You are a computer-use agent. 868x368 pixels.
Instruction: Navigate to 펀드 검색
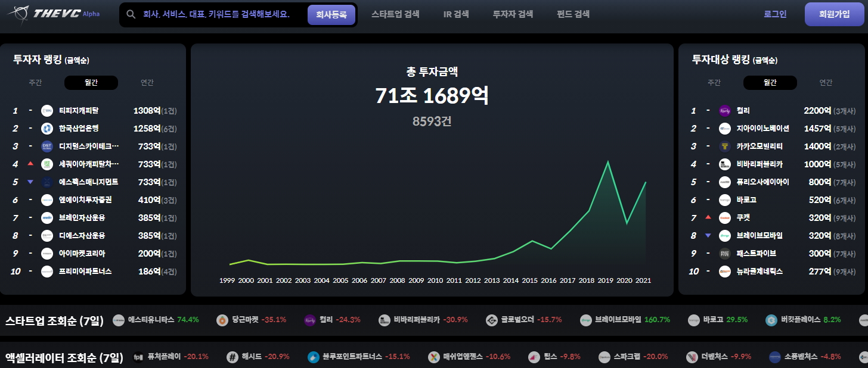(573, 14)
